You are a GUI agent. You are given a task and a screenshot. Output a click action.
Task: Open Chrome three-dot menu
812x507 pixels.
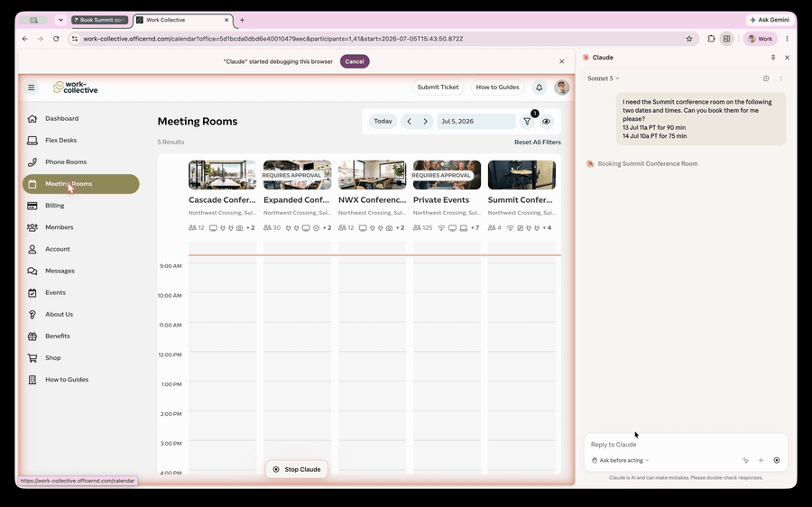point(787,39)
